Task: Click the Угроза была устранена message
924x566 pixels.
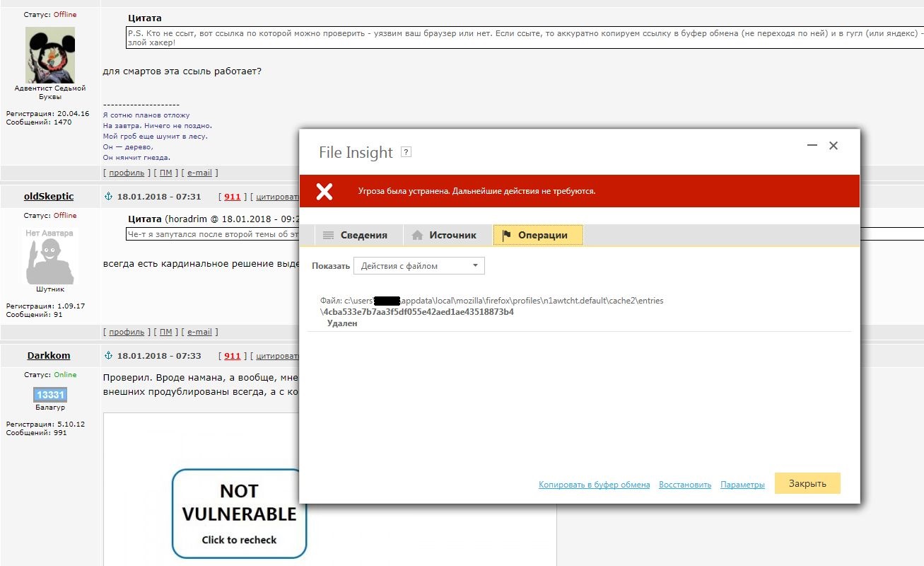Action: point(476,191)
